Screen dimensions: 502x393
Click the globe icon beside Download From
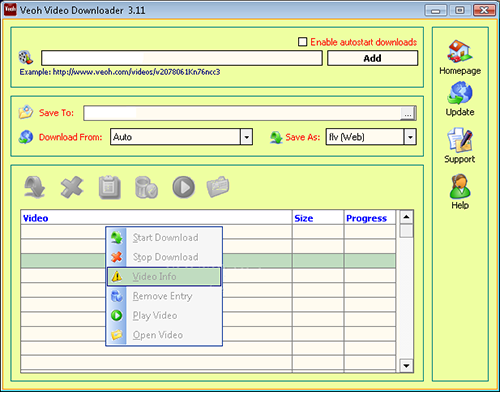point(26,137)
